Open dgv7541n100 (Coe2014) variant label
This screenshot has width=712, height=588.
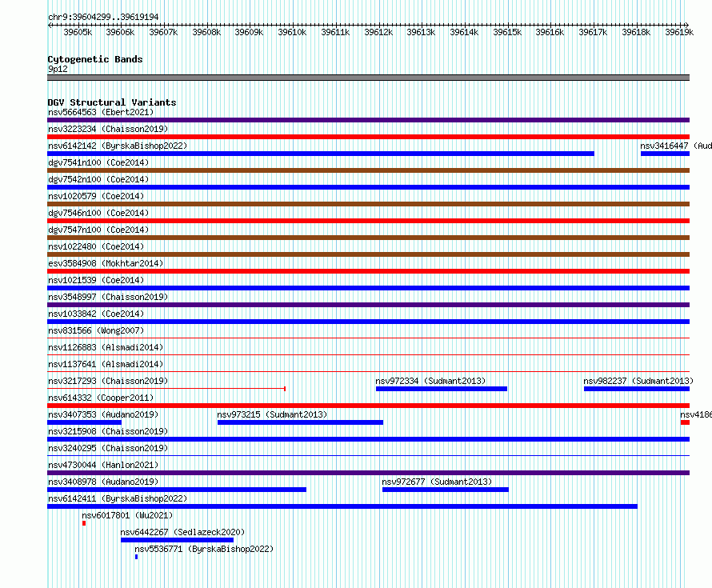coord(98,162)
